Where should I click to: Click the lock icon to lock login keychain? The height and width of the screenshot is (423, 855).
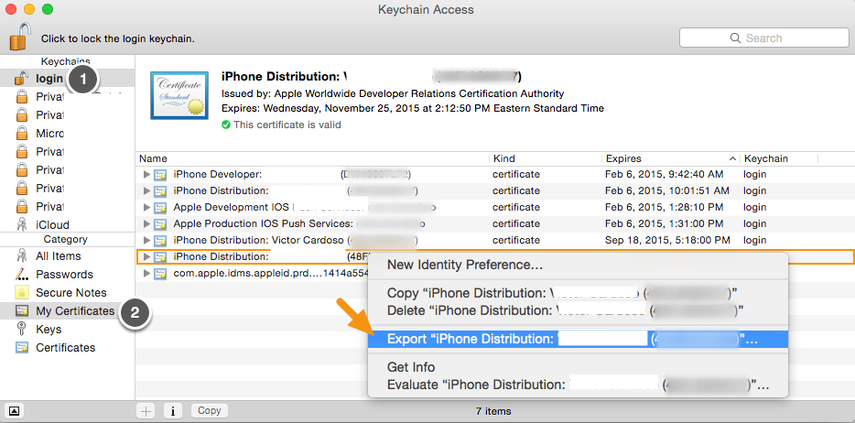click(x=18, y=38)
